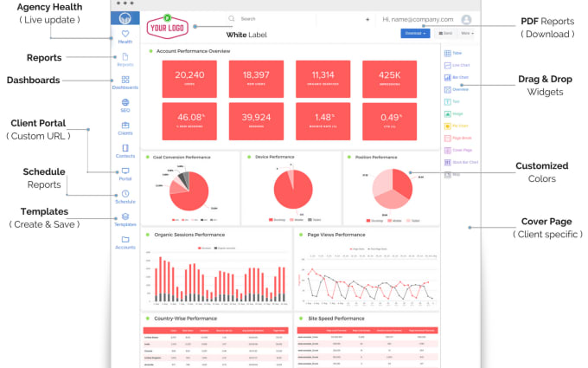This screenshot has height=368, width=588.
Task: Click the Goal Conversion Performance title
Action: point(182,158)
